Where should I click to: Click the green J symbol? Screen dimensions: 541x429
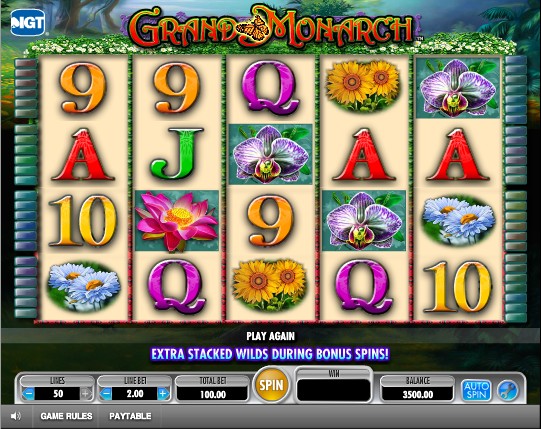point(177,154)
